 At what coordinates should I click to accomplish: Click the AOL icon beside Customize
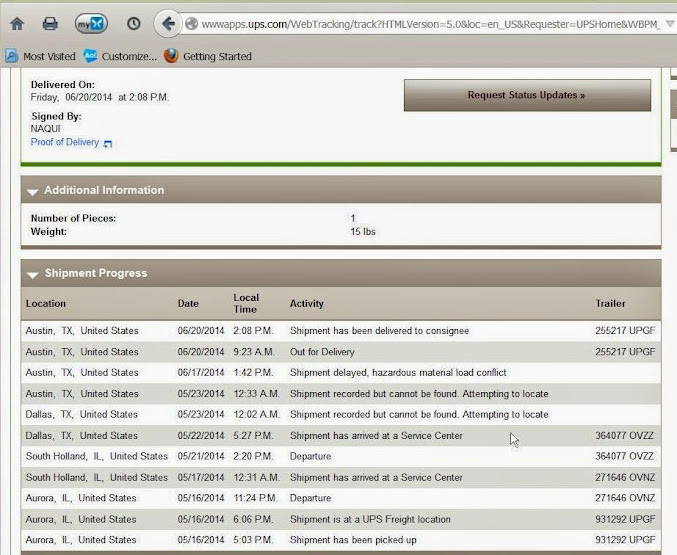tap(90, 56)
